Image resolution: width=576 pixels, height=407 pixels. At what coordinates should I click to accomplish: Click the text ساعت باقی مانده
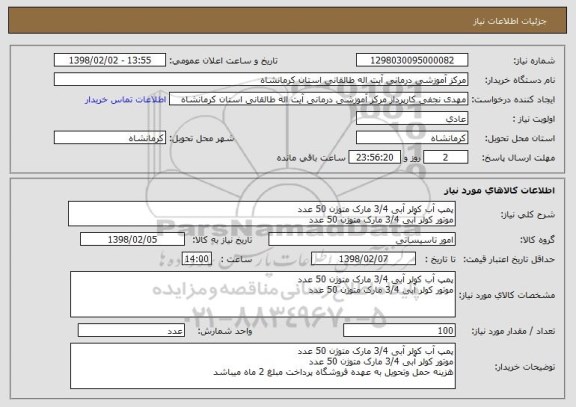311,158
